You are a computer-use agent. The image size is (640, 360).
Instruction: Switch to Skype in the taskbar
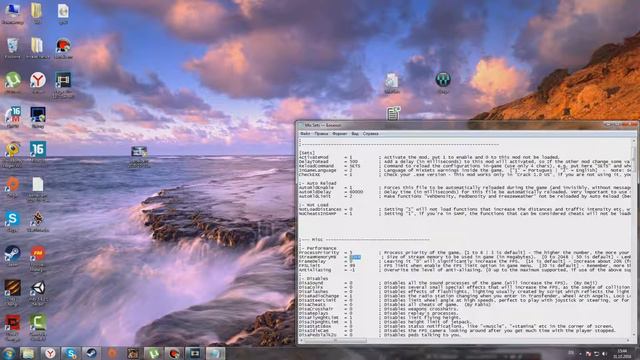point(70,353)
